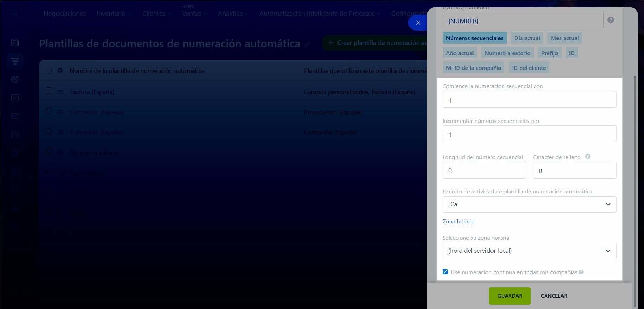Screen dimensions: 644x309
Task: Expand the time zone selector dropdown
Action: tap(529, 251)
